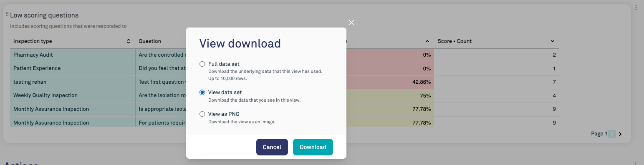Select the Weekly Quality Inspection cell

coord(73,95)
